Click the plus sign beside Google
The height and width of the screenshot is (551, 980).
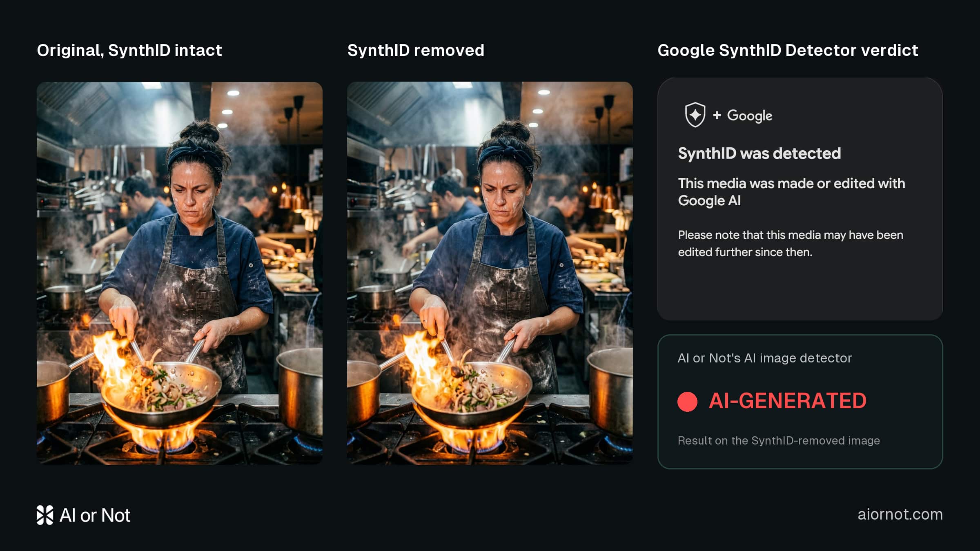pos(717,116)
